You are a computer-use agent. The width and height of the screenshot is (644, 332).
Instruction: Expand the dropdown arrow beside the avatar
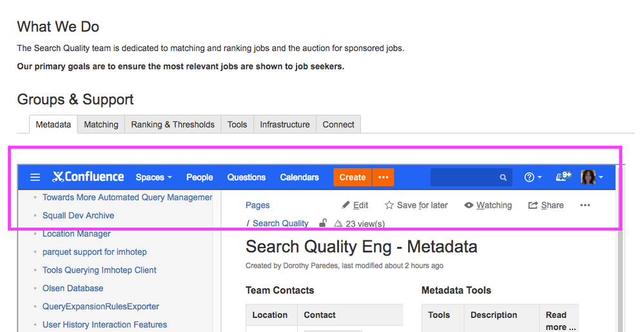pyautogui.click(x=601, y=177)
